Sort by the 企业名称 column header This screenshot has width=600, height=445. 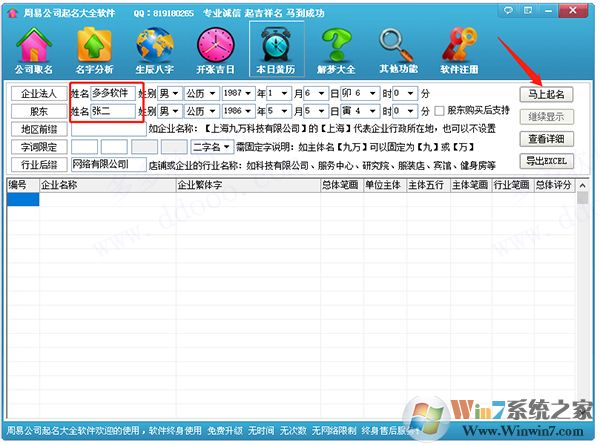click(108, 185)
